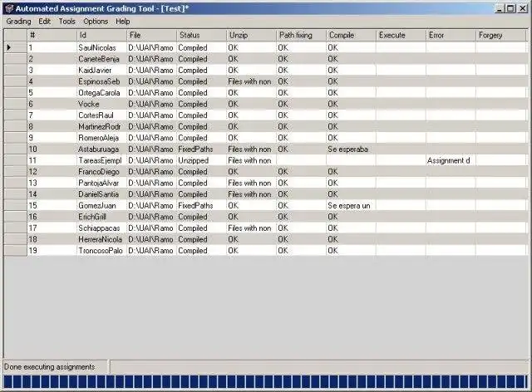Image resolution: width=532 pixels, height=392 pixels.
Task: Click the Unzipped status of TareasEjempl
Action: (201, 160)
